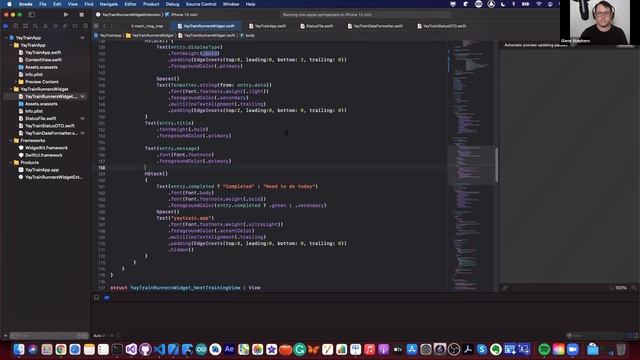Open the Apple menu

(x=9, y=4)
